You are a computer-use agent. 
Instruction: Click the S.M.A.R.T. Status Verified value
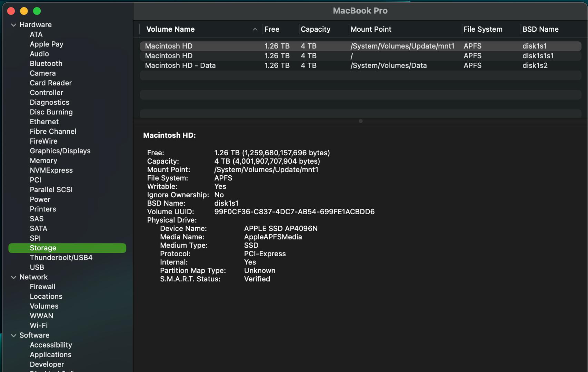coord(257,279)
